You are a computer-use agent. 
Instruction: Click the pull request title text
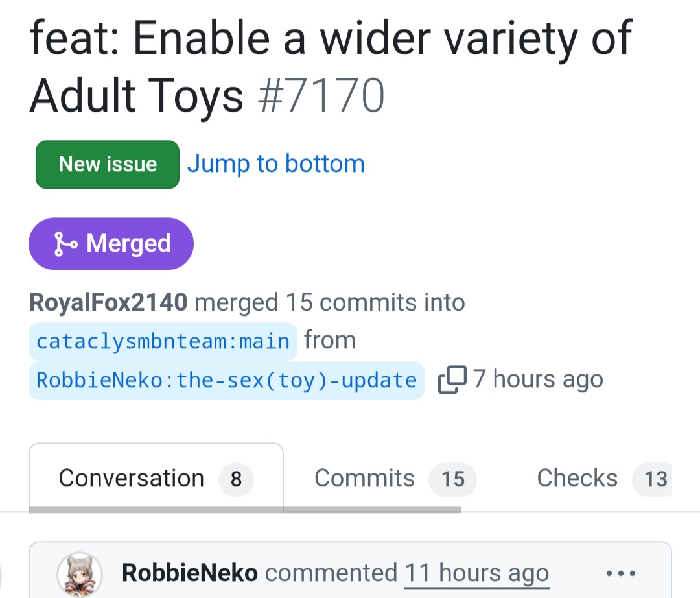point(330,39)
